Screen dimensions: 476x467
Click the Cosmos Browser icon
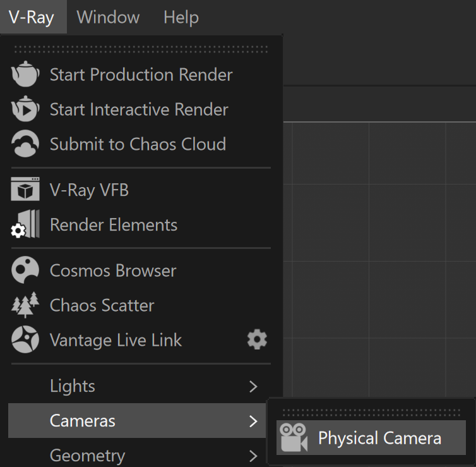25,270
